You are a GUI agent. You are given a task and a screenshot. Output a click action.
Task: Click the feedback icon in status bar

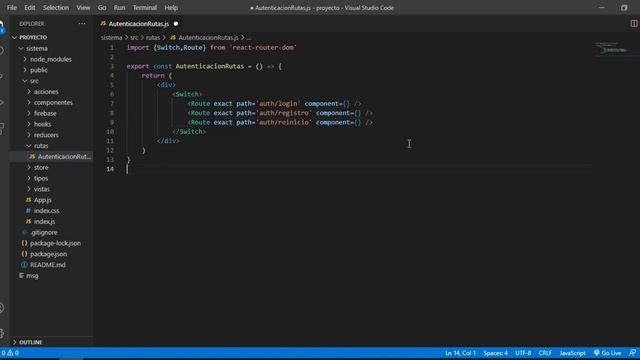(x=632, y=353)
